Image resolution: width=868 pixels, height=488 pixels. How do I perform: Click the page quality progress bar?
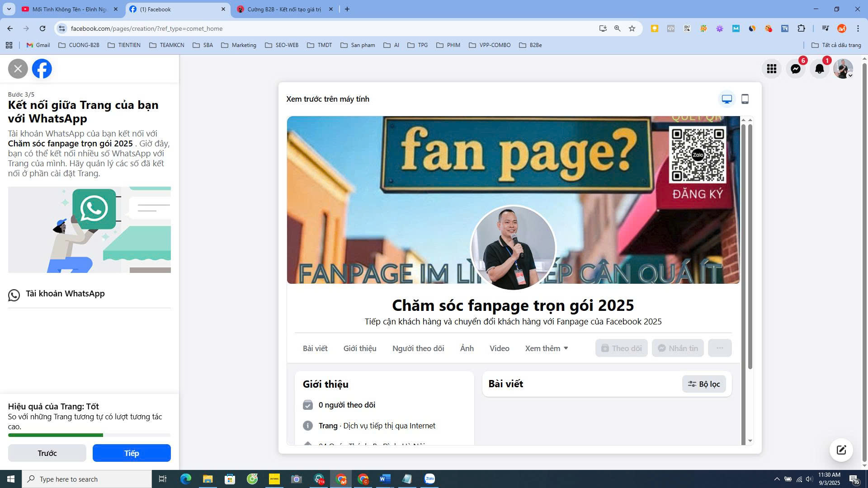pyautogui.click(x=89, y=435)
